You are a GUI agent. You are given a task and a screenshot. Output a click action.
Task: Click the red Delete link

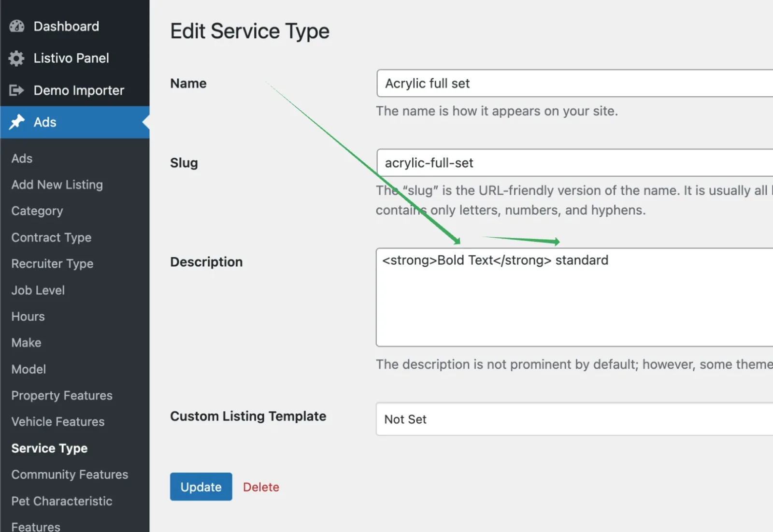click(261, 487)
